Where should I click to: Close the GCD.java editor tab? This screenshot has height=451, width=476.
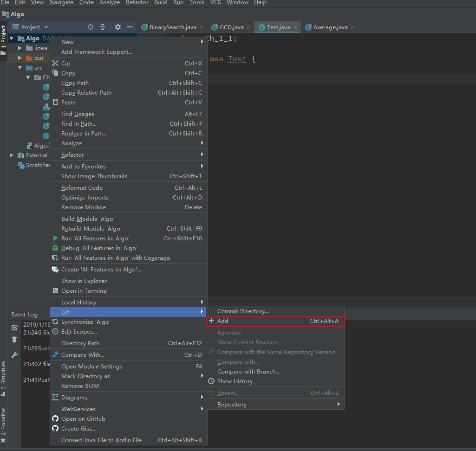pyautogui.click(x=248, y=27)
